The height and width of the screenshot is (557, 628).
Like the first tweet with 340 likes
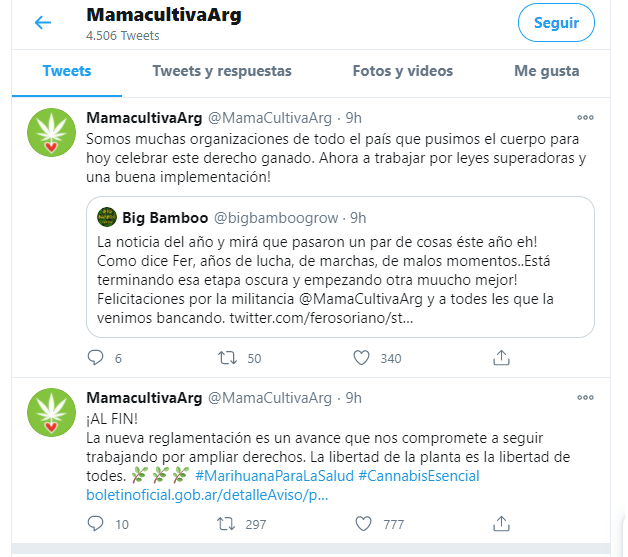pyautogui.click(x=362, y=358)
